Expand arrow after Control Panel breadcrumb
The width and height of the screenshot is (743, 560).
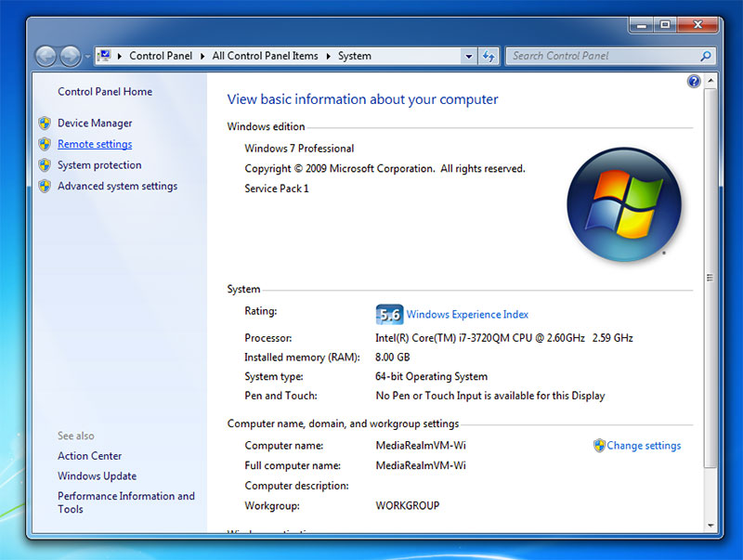(202, 57)
